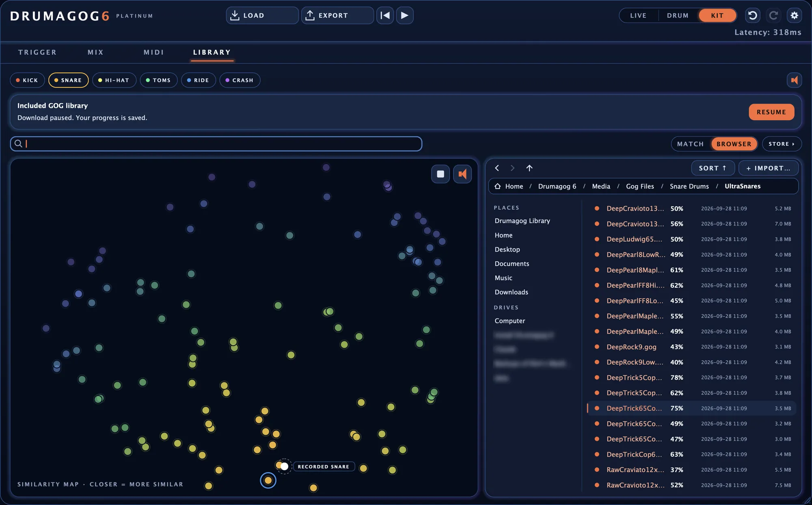Open Desktop in Places

point(507,249)
